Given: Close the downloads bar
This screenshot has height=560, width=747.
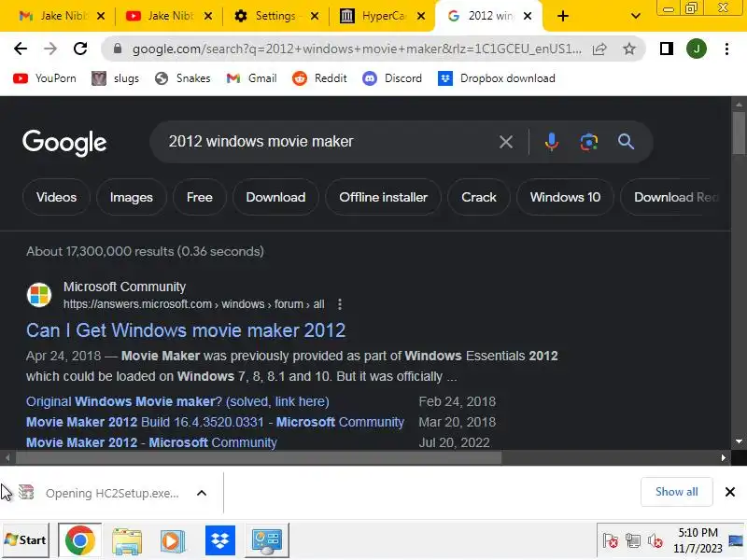Looking at the screenshot, I should pyautogui.click(x=730, y=492).
